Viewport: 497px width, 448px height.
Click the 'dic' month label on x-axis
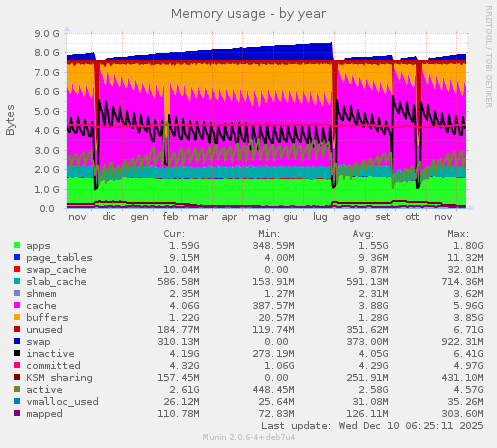tap(109, 217)
